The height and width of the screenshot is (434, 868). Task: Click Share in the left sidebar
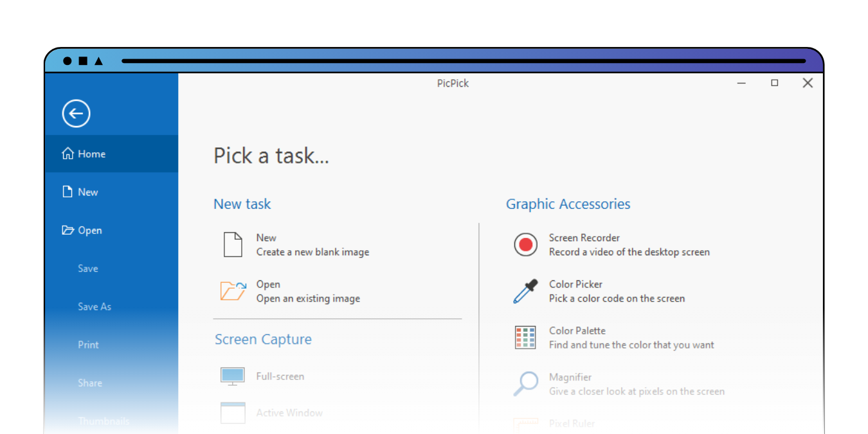click(x=90, y=383)
